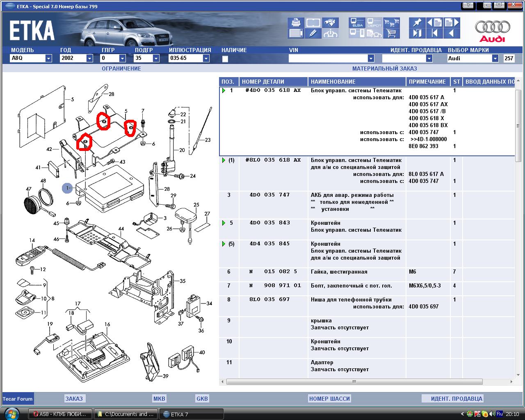
Task: Click the pushpin icon
Action: (417, 23)
